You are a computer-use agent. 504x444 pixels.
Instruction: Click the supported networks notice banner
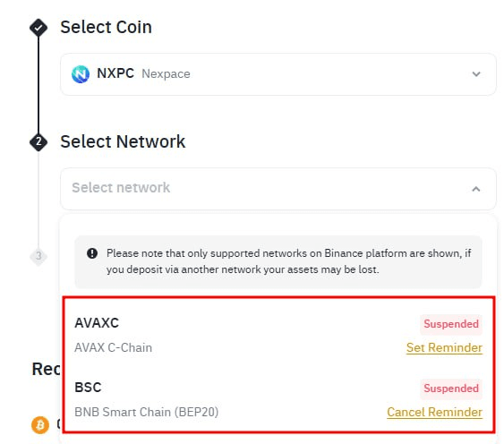point(278,261)
